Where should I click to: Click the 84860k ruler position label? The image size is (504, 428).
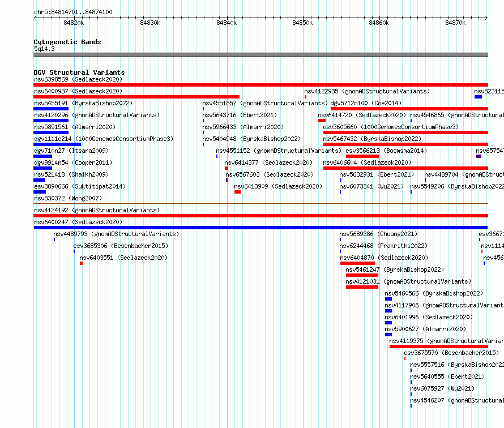[379, 23]
